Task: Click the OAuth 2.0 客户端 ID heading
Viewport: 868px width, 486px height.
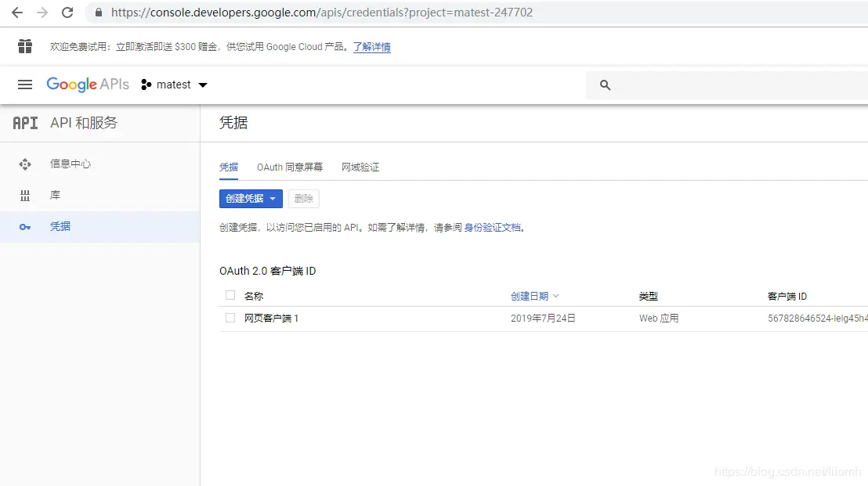Action: pyautogui.click(x=267, y=271)
